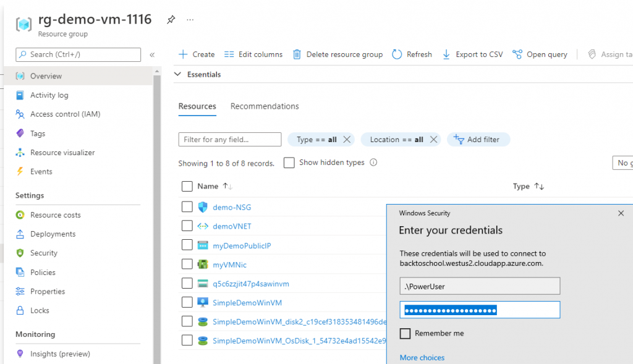This screenshot has width=633, height=364.
Task: Click the Refresh icon in toolbar
Action: pyautogui.click(x=397, y=54)
